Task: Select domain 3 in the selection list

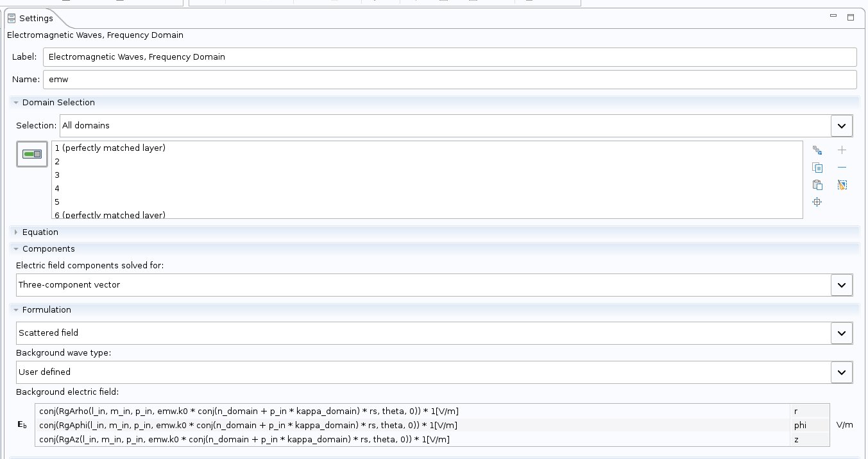Action: pyautogui.click(x=58, y=175)
